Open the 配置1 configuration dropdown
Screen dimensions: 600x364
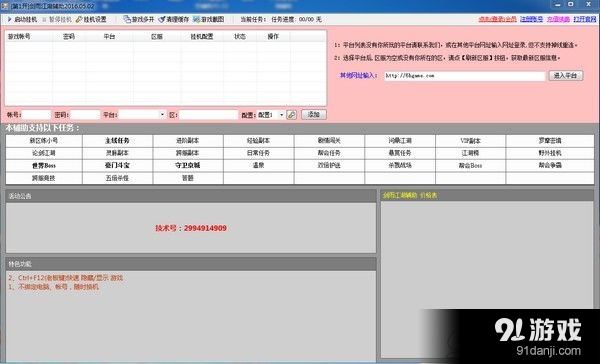[x=271, y=114]
